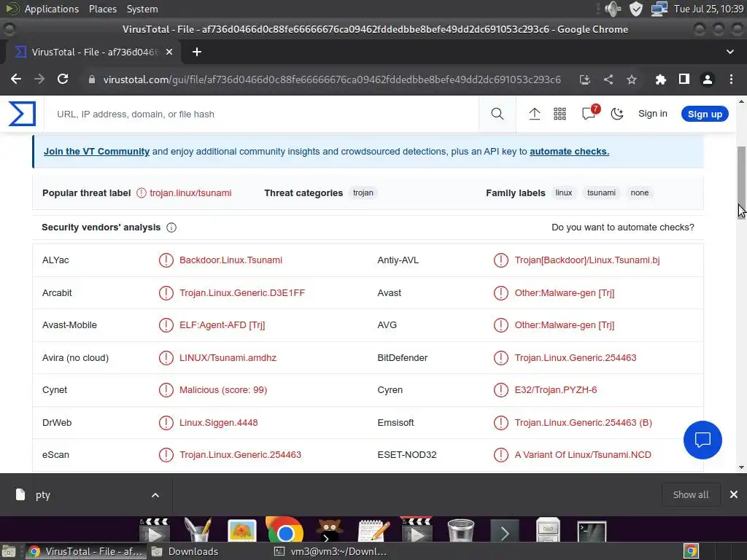Click the address bar URL
The image size is (747, 560).
point(332,79)
